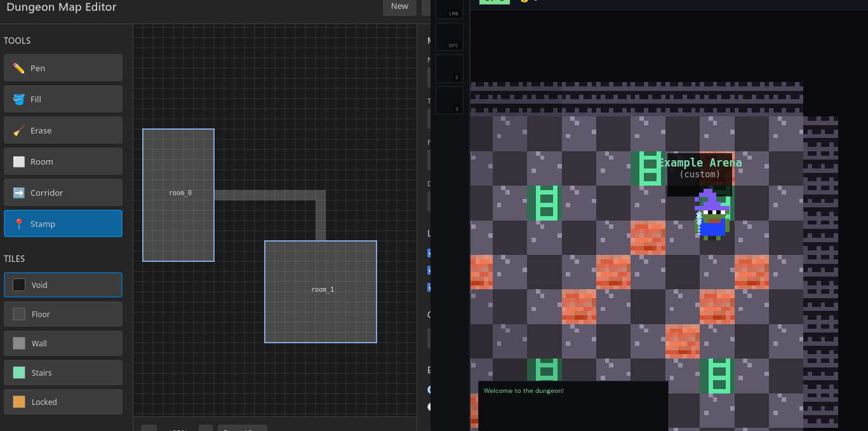Select hotbar slot 3 in game window

(450, 100)
